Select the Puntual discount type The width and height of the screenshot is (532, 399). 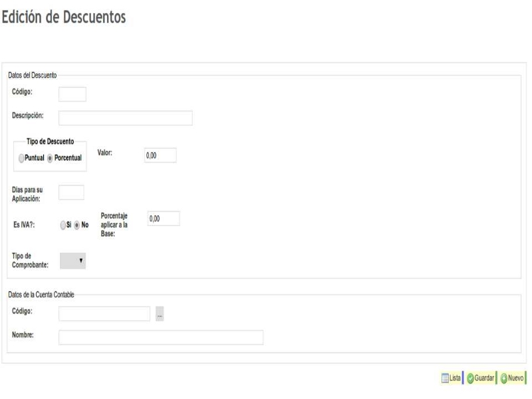tap(22, 158)
